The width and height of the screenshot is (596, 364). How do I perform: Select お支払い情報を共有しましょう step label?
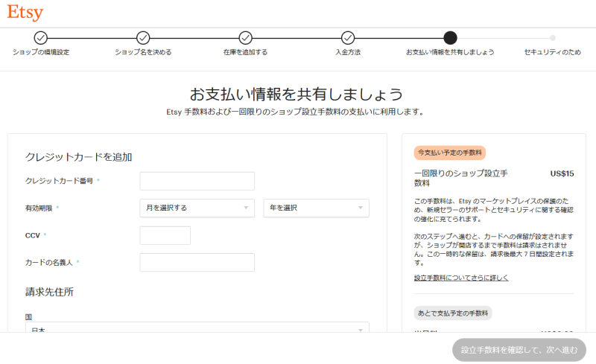[x=451, y=52]
